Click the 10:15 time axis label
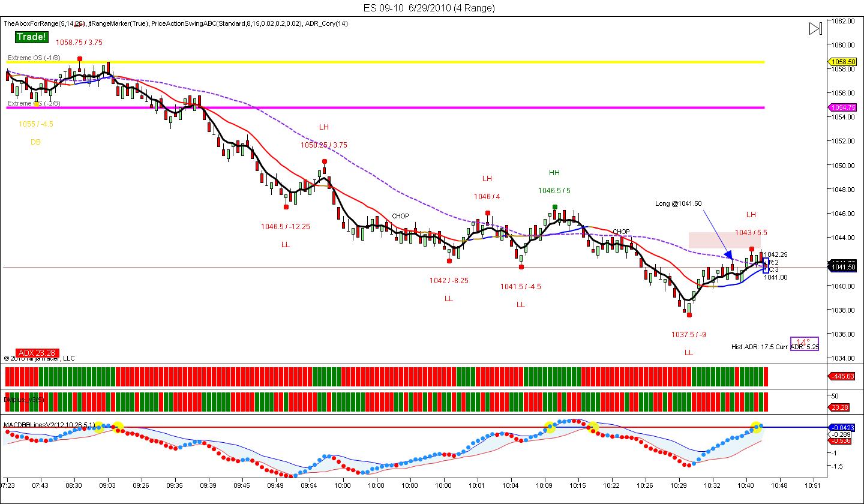The width and height of the screenshot is (864, 504). click(x=578, y=485)
